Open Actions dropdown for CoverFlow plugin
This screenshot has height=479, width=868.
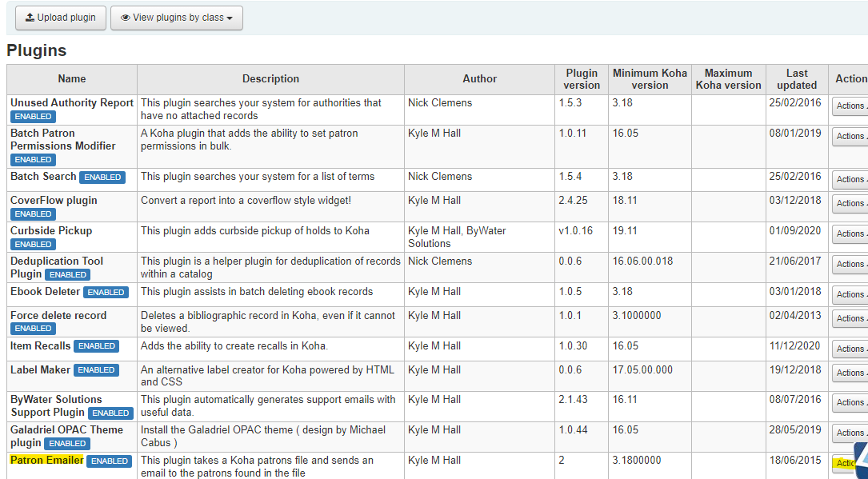point(850,203)
